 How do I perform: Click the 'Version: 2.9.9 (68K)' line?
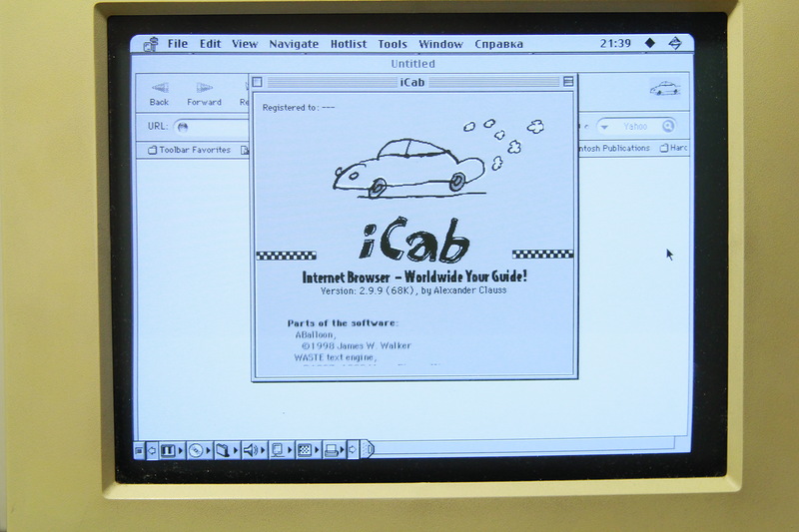pos(413,290)
